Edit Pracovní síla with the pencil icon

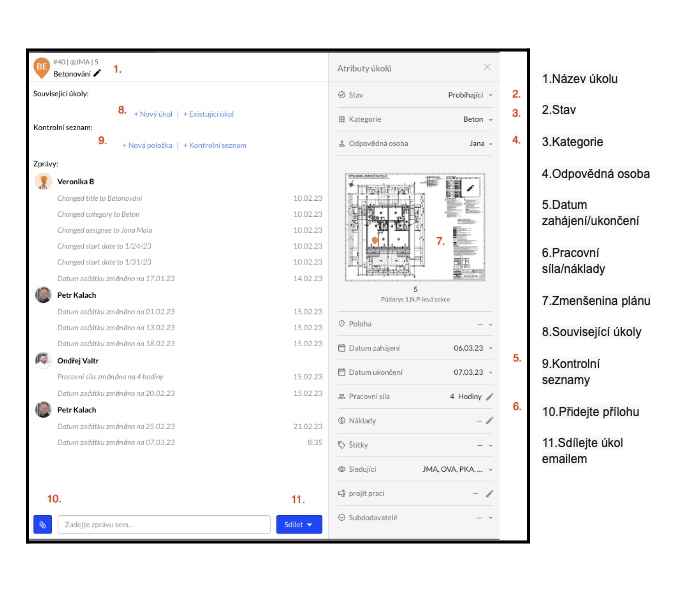[490, 397]
